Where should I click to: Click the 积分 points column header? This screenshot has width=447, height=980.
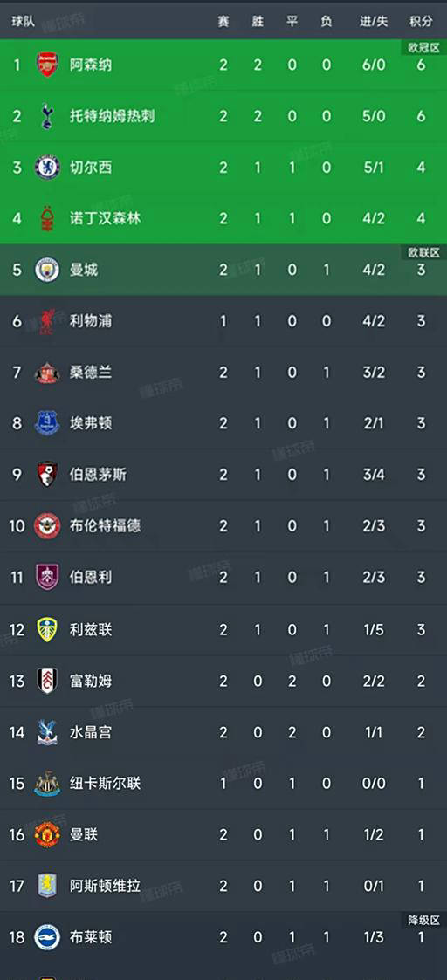click(421, 21)
